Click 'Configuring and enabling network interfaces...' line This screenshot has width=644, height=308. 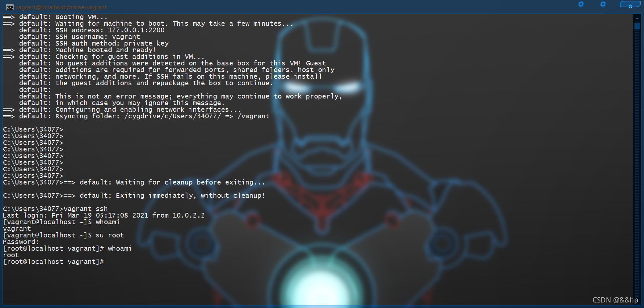122,110
